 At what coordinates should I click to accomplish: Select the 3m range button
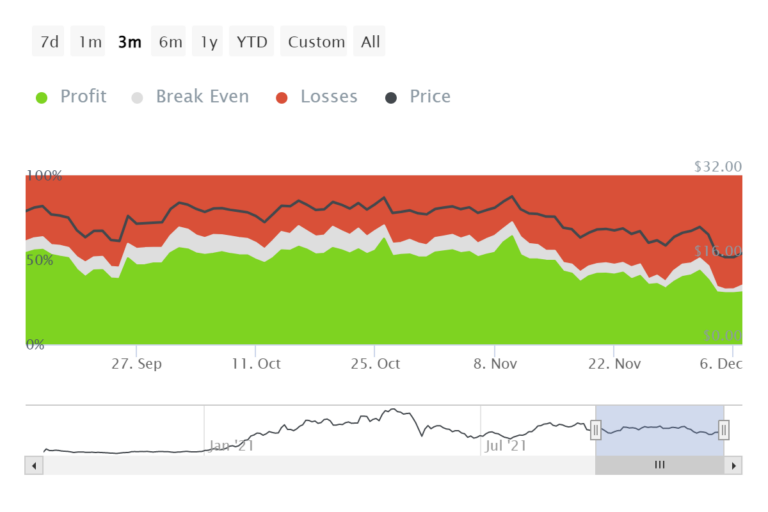click(x=129, y=42)
